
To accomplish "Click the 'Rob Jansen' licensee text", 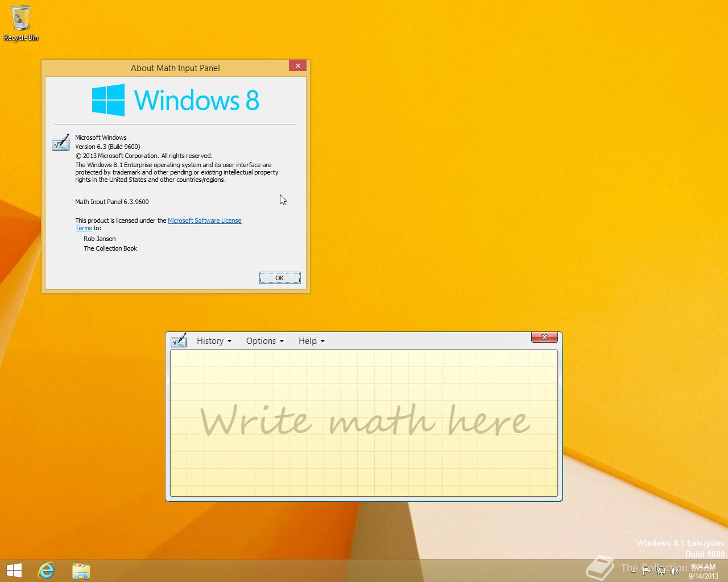I will (100, 239).
